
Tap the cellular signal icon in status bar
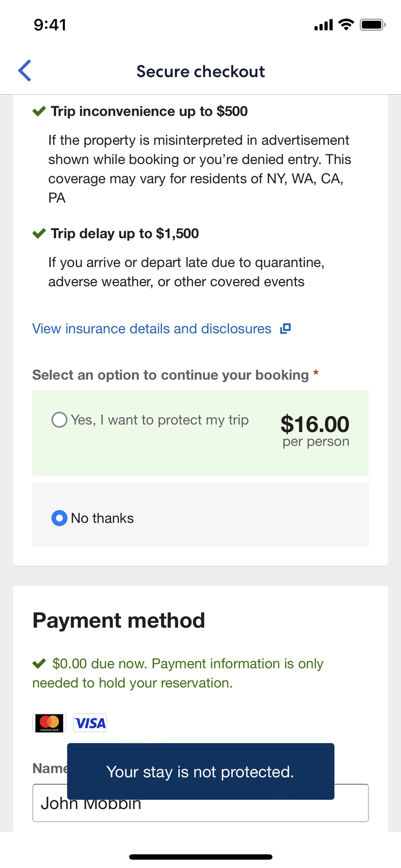[x=323, y=25]
